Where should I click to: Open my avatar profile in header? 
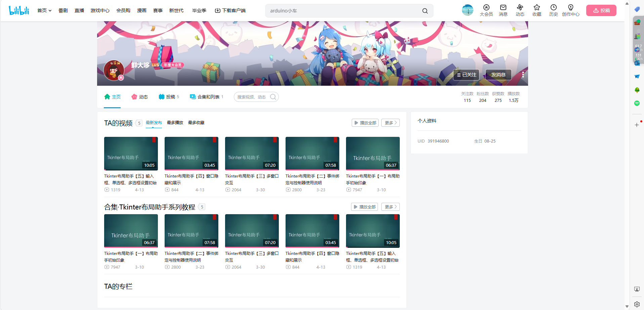467,10
